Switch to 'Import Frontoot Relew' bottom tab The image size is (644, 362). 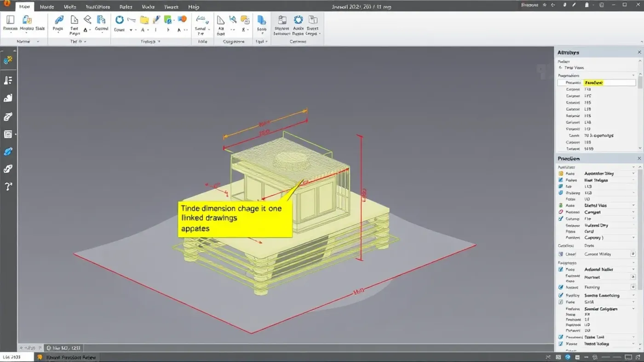(x=67, y=357)
